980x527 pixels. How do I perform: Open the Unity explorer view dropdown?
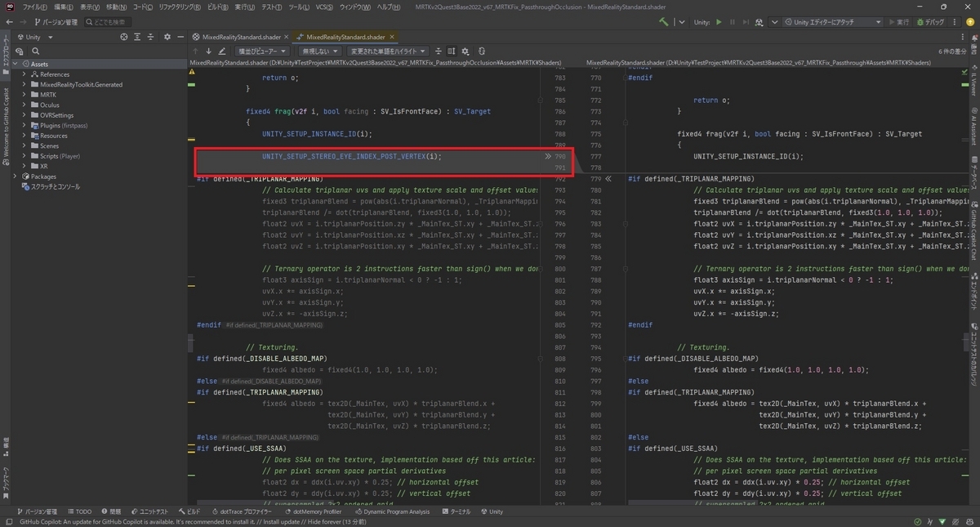click(33, 37)
